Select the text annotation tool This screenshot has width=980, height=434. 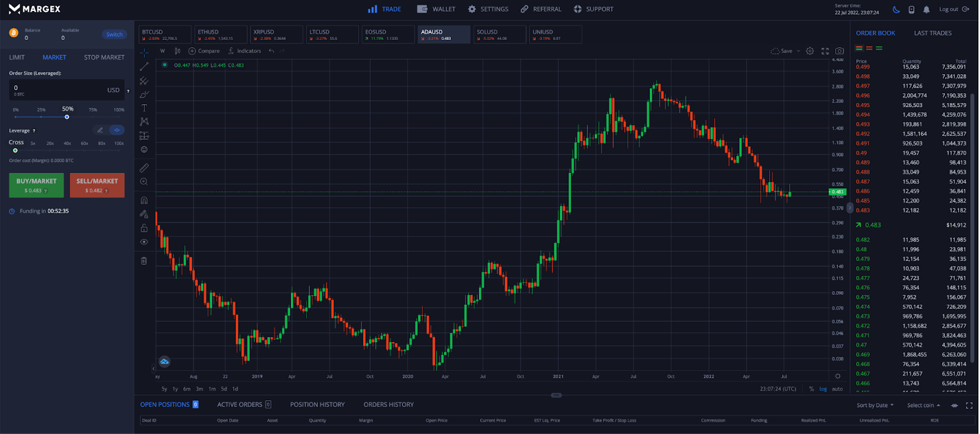[144, 108]
